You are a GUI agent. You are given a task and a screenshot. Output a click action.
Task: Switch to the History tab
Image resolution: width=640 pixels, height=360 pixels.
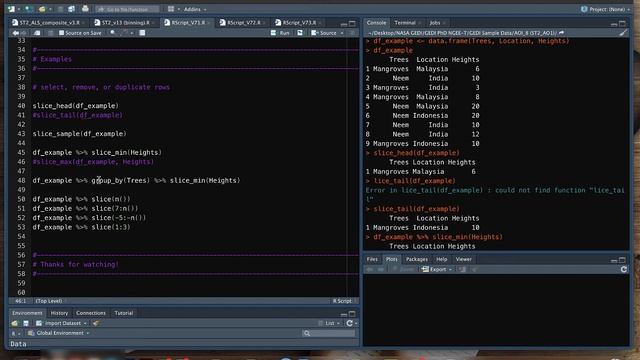(59, 313)
